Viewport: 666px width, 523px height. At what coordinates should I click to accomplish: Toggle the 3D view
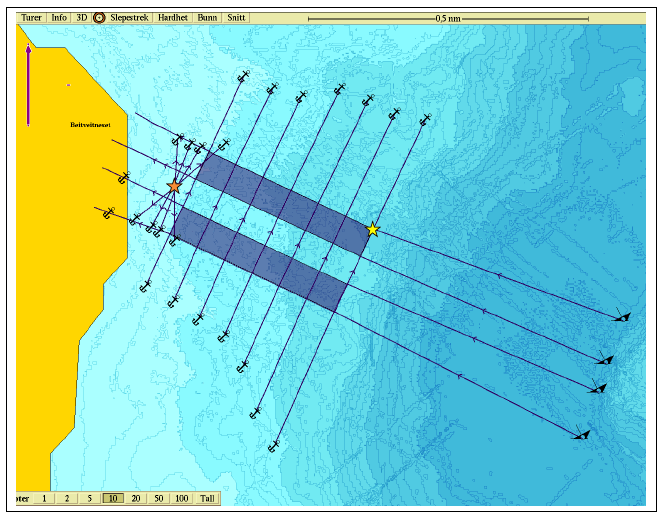(x=82, y=17)
